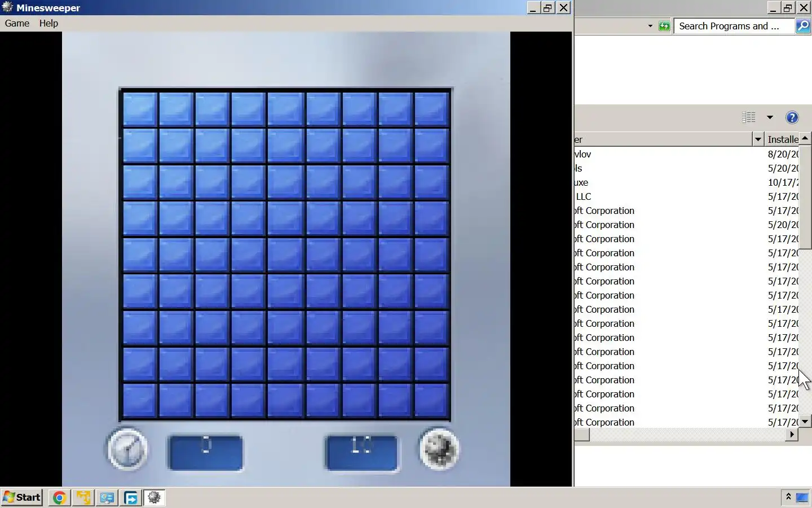
Task: Close the Minesweeper window
Action: click(x=563, y=7)
